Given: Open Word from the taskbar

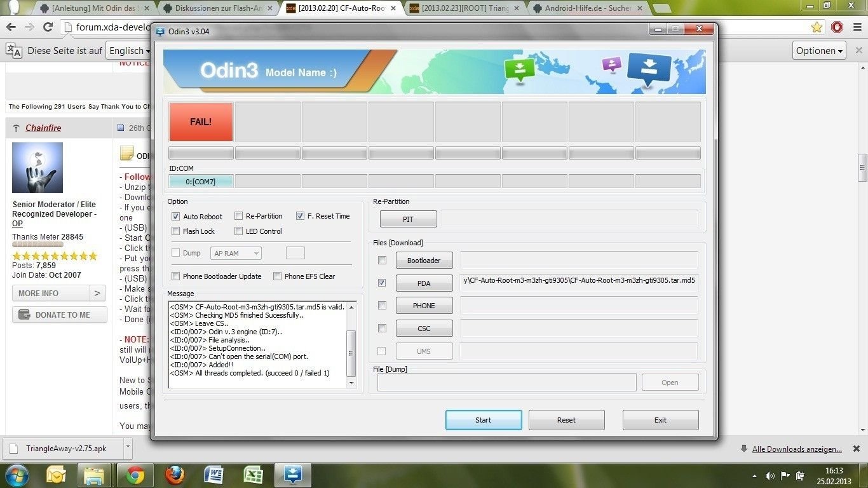Looking at the screenshot, I should pos(213,475).
